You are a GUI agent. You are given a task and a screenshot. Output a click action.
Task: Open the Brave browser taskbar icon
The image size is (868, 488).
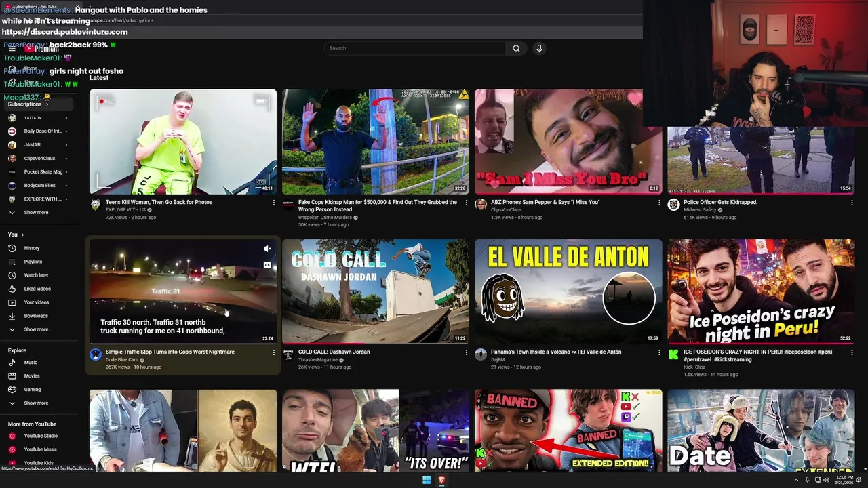(441, 480)
